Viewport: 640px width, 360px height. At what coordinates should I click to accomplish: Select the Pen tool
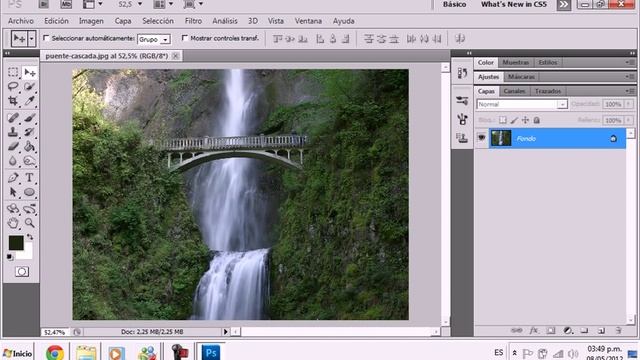click(x=13, y=178)
